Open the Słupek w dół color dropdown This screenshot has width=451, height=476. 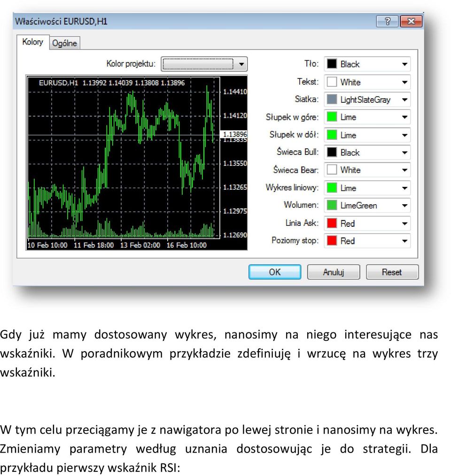(367, 135)
